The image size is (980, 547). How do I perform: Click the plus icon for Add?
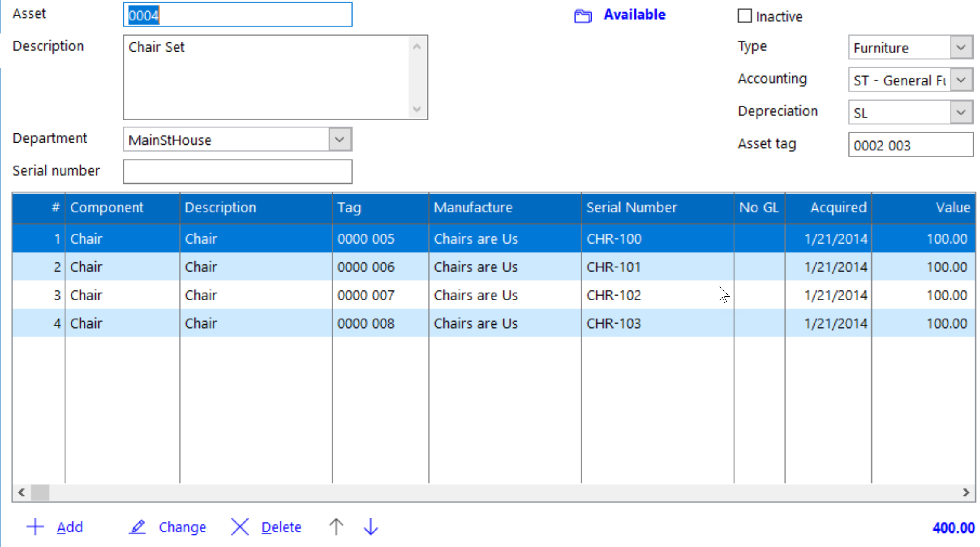(x=35, y=527)
